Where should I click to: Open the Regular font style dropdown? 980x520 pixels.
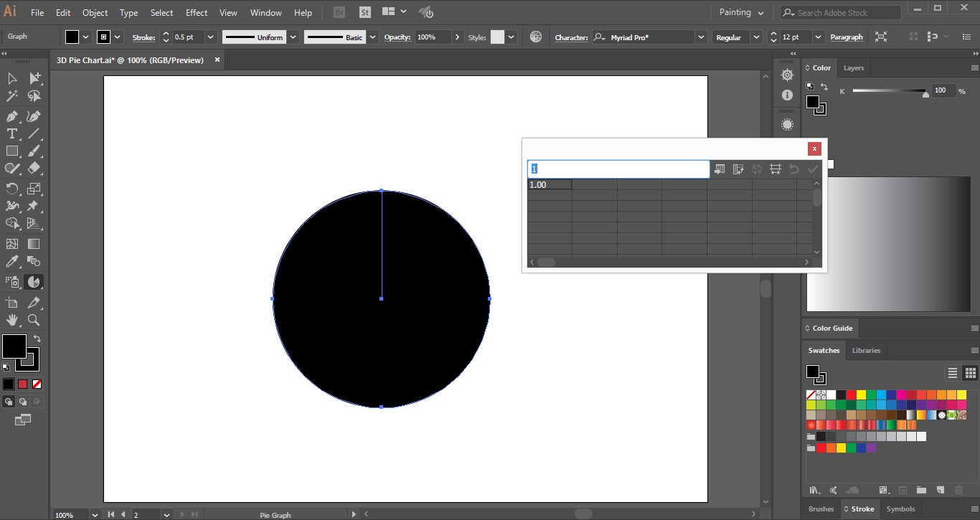pos(755,37)
